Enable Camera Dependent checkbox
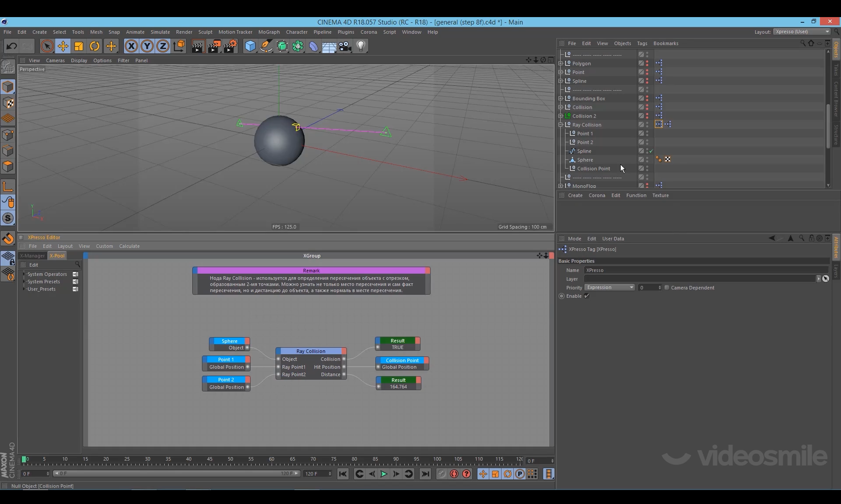Viewport: 841px width, 504px height. pyautogui.click(x=667, y=288)
